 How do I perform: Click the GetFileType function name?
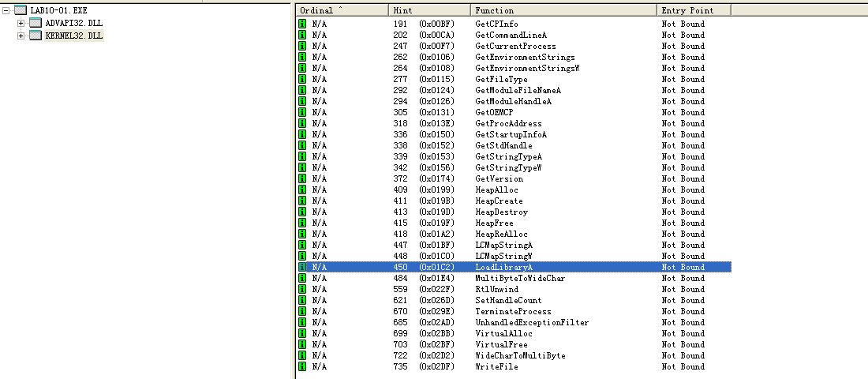tap(502, 79)
